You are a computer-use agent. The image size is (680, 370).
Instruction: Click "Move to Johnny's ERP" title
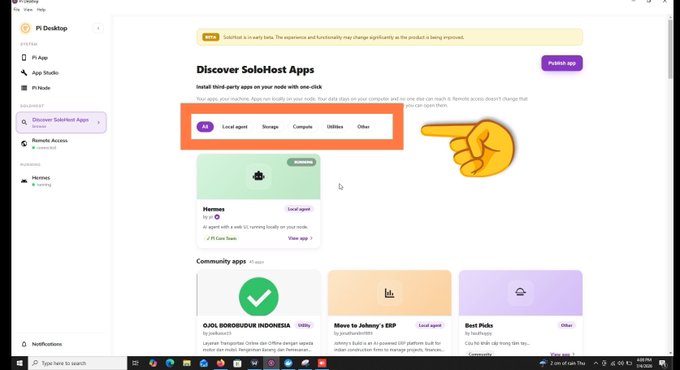[365, 325]
